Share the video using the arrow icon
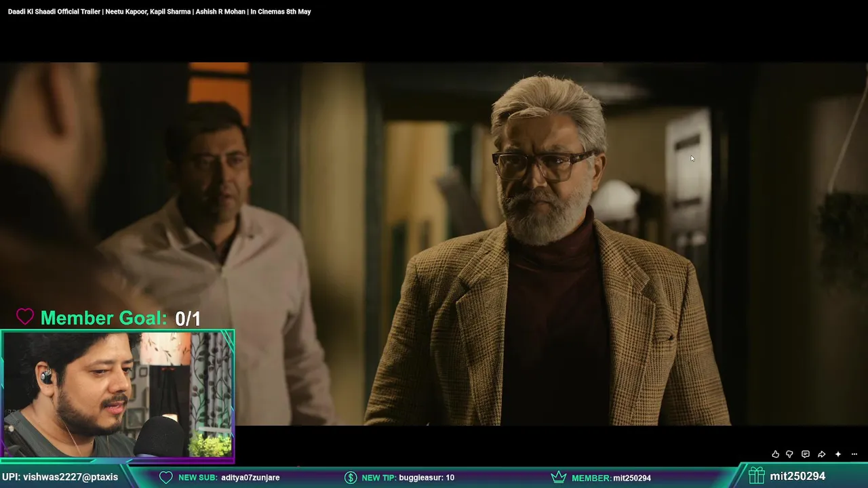 click(x=821, y=454)
